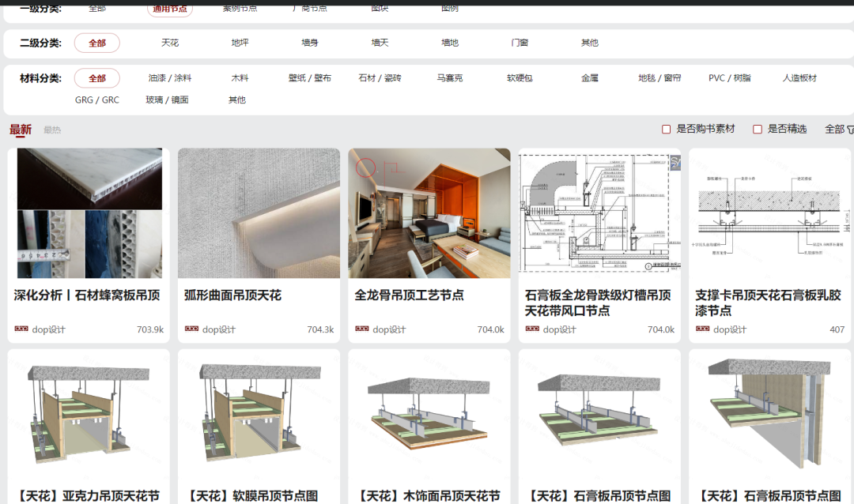
Task: Click the funnel filter icon beside 全部
Action: coord(850,130)
